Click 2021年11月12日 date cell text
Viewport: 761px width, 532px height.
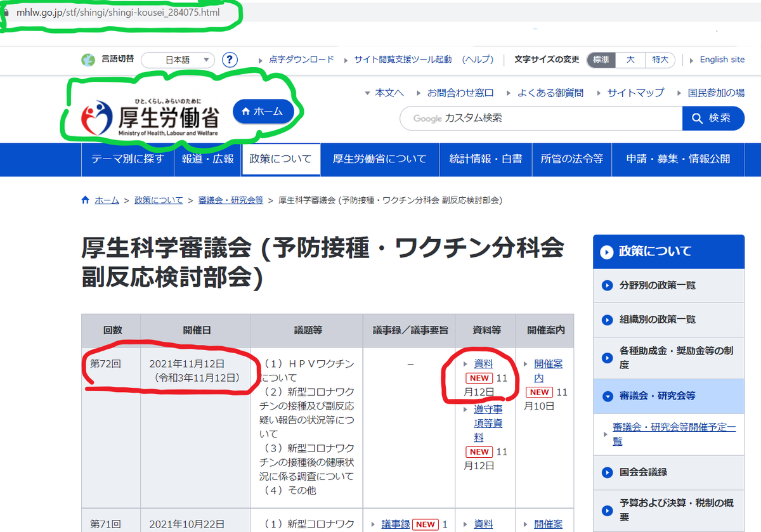point(187,364)
